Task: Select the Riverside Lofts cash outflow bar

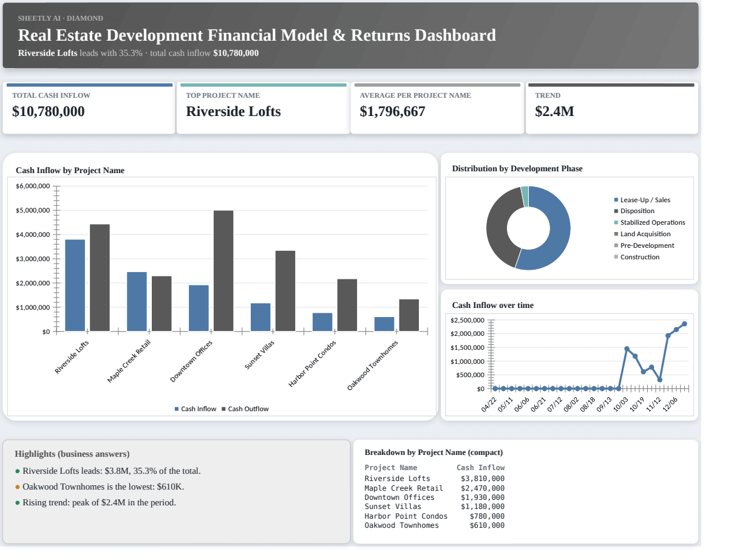Action: point(100,278)
